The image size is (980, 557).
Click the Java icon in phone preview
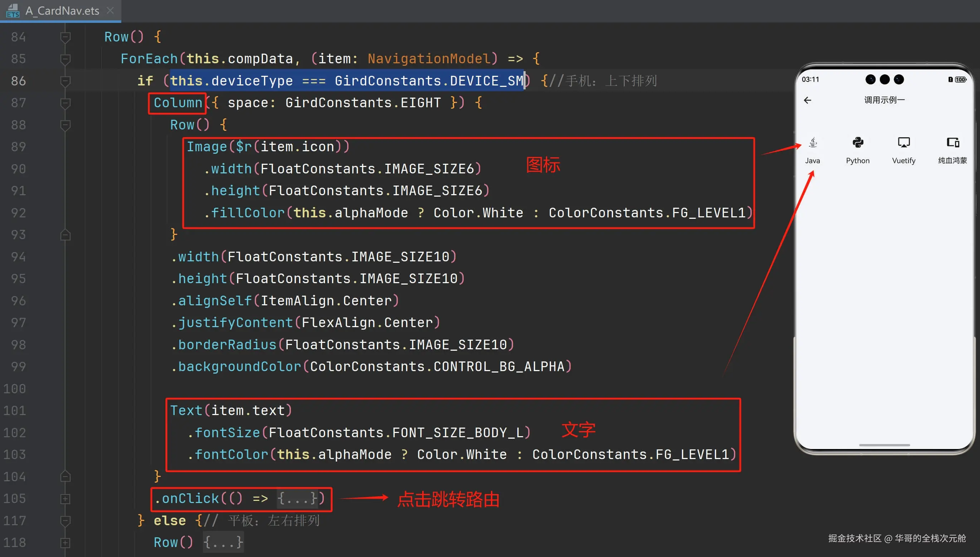813,143
